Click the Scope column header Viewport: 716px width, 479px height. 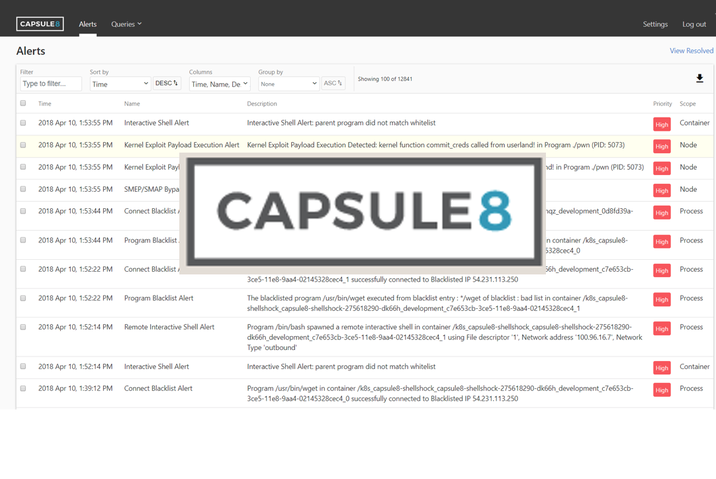coord(688,104)
